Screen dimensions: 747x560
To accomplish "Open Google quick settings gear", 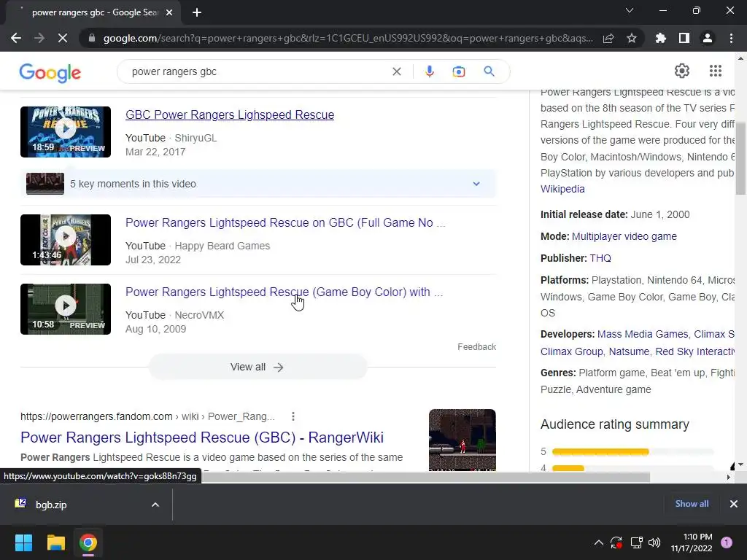I will (682, 71).
